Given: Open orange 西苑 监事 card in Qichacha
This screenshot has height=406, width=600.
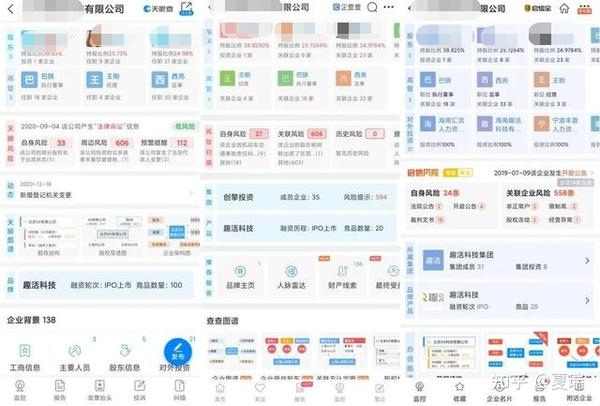Looking at the screenshot, I should click(360, 86).
